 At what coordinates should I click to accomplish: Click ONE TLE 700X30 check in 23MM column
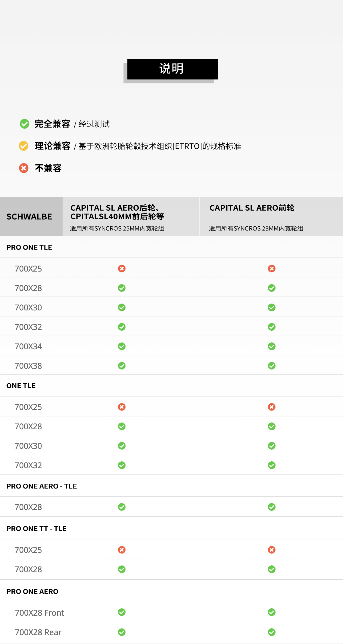(x=272, y=446)
